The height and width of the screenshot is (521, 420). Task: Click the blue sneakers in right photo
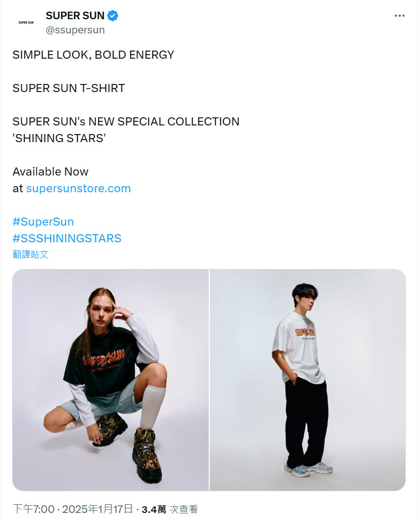tap(308, 469)
